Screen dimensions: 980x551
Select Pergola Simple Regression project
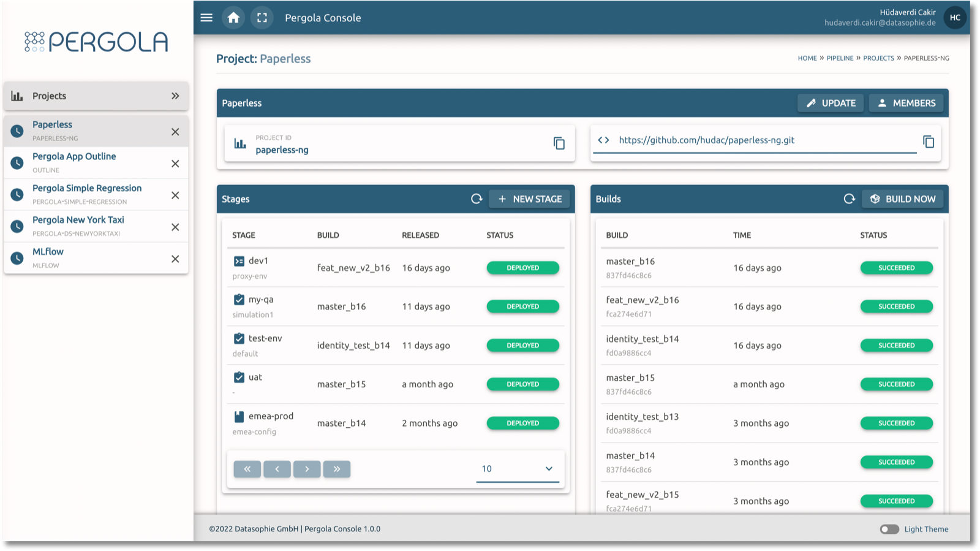tap(87, 188)
